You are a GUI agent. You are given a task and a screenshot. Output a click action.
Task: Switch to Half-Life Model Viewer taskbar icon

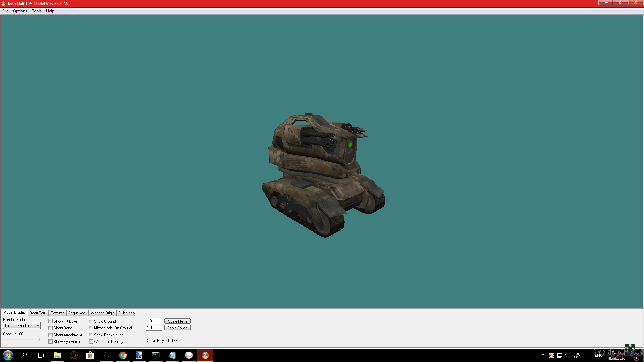coord(205,355)
